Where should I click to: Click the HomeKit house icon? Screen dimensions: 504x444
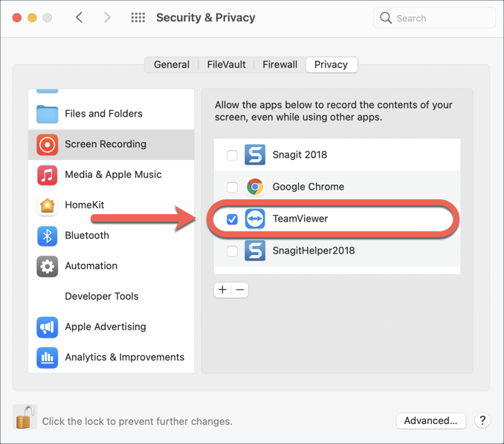(x=48, y=205)
